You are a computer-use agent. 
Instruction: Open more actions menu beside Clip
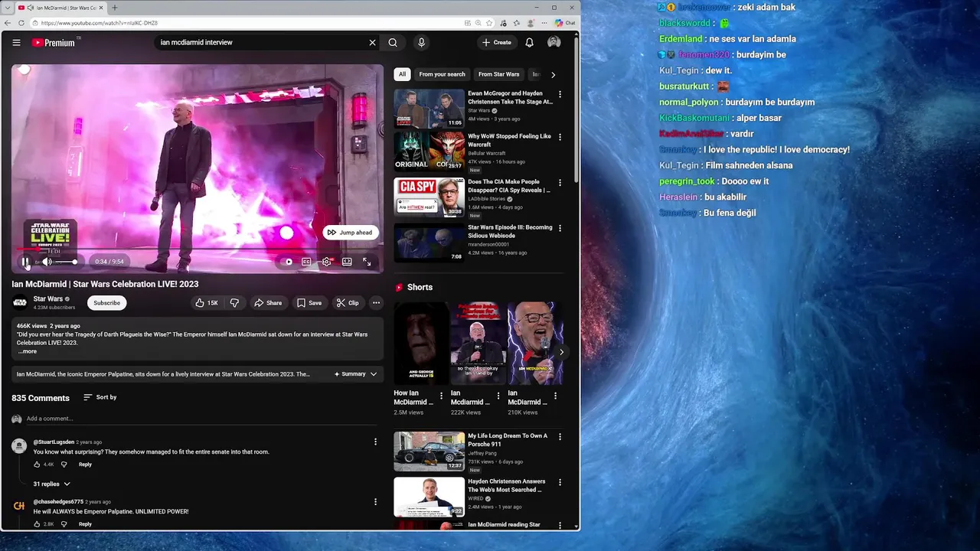coord(376,303)
